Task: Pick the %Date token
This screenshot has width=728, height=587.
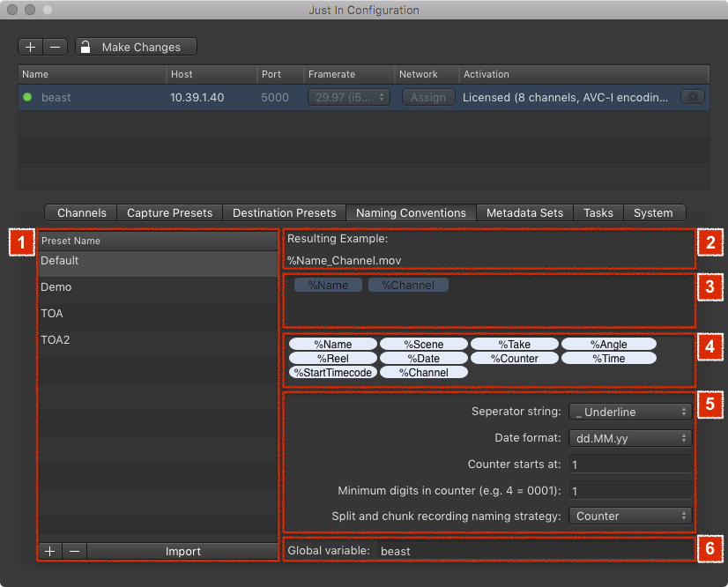Action: pyautogui.click(x=424, y=359)
